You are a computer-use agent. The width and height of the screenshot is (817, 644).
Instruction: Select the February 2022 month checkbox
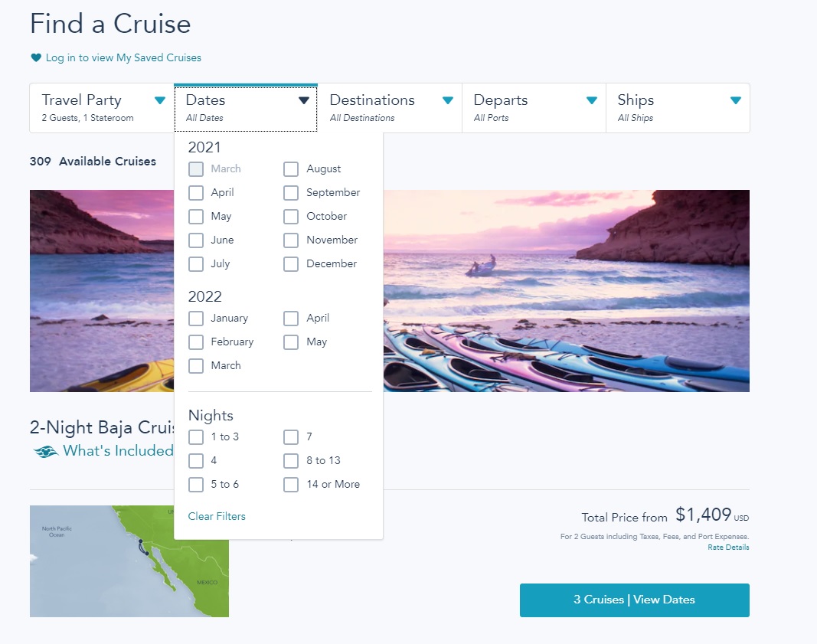196,342
